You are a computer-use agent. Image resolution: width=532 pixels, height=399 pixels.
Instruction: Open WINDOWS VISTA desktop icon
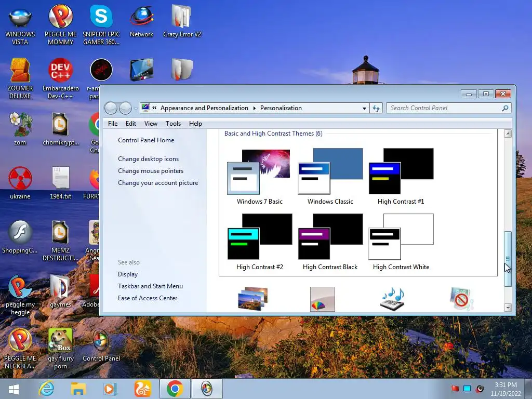[x=20, y=26]
